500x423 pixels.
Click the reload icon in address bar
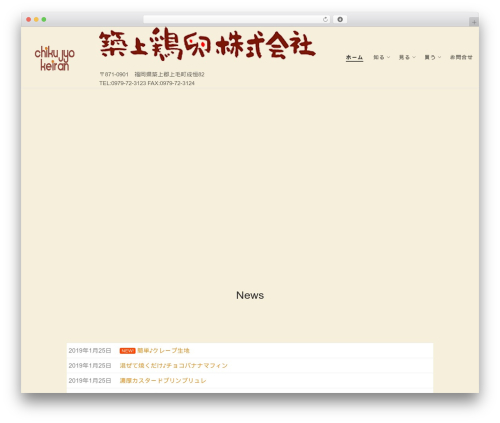325,20
